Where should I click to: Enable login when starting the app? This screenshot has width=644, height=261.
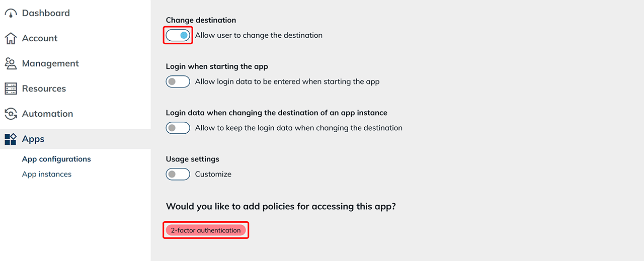click(178, 81)
